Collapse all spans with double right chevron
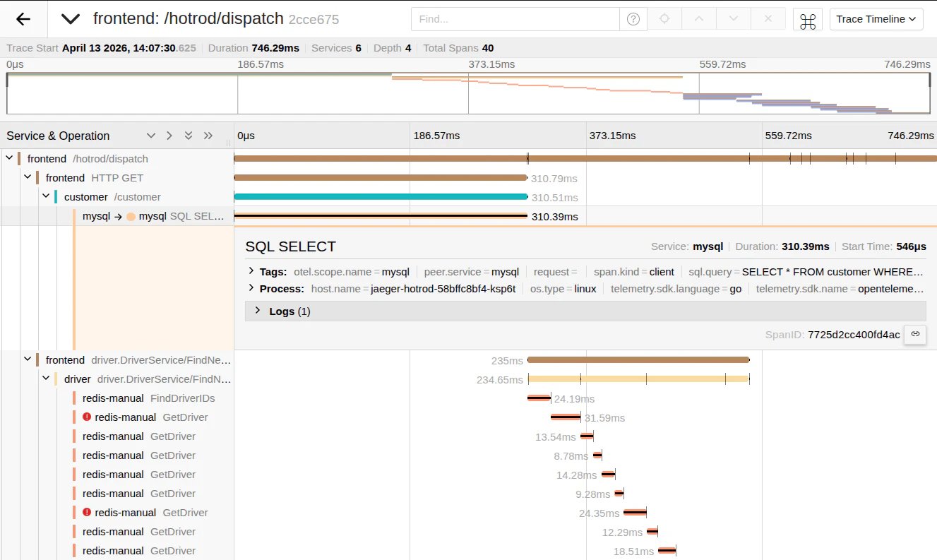 tap(208, 136)
